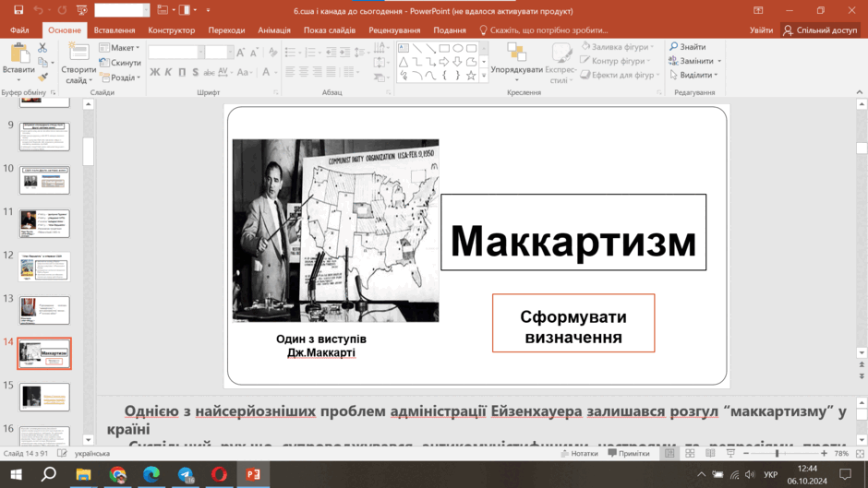Expand the Макет layout dropdown
Screen dimensions: 868x488
(120, 48)
